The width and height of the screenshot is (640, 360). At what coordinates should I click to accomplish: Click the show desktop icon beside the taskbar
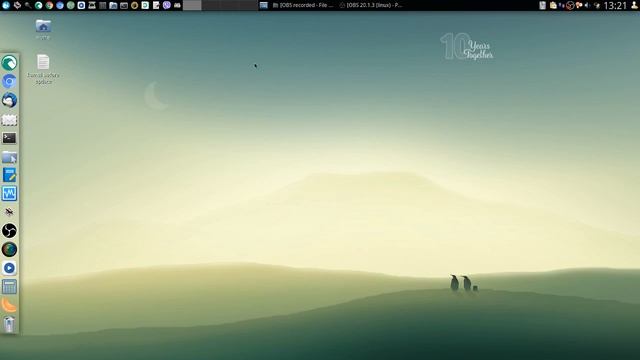click(x=264, y=5)
